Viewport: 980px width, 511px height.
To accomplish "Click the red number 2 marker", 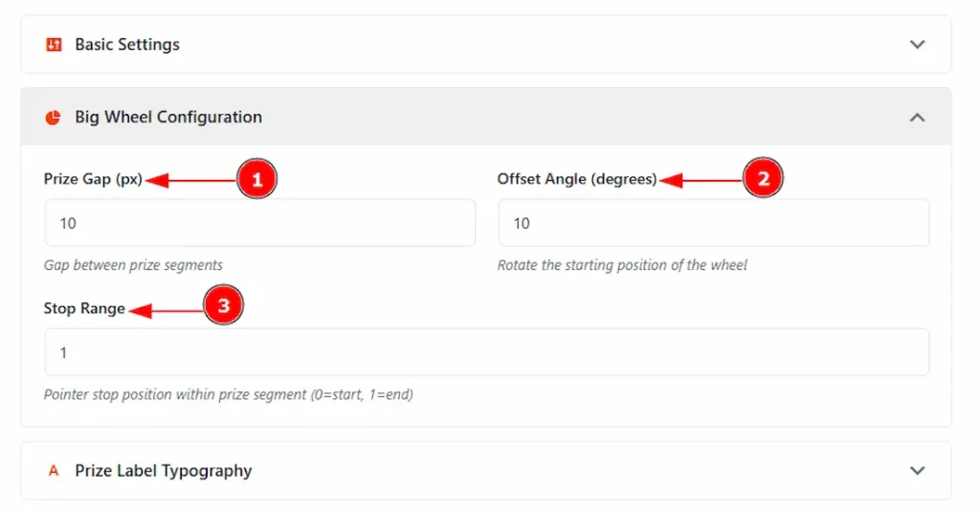I will coord(763,179).
